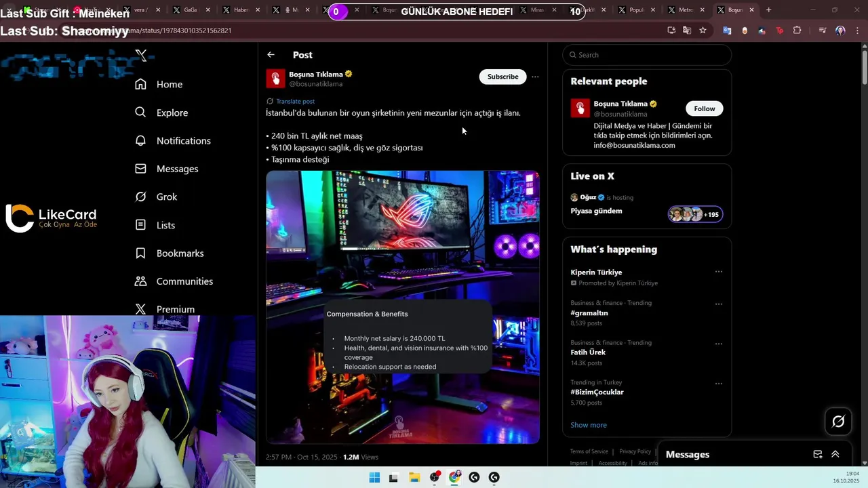Click translate page icon in address bar

(x=687, y=30)
